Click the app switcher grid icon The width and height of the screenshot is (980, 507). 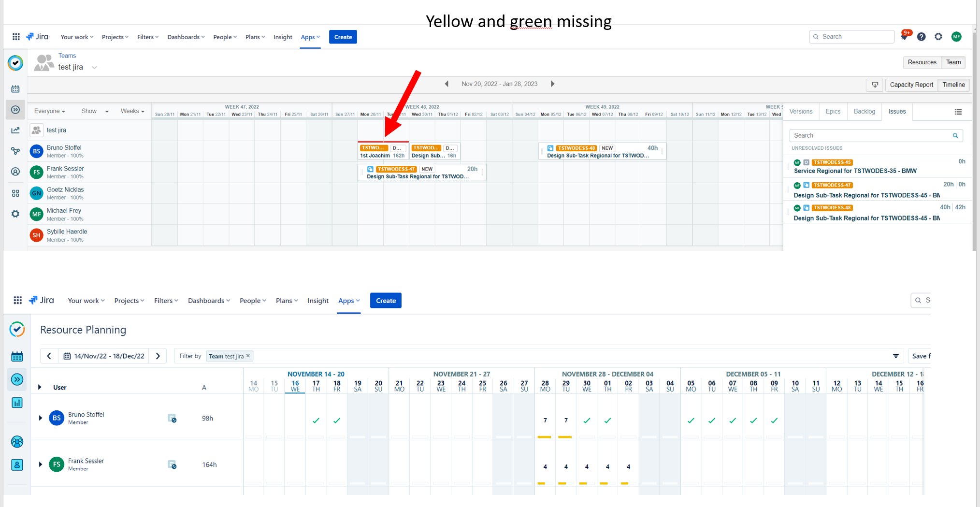tap(16, 37)
